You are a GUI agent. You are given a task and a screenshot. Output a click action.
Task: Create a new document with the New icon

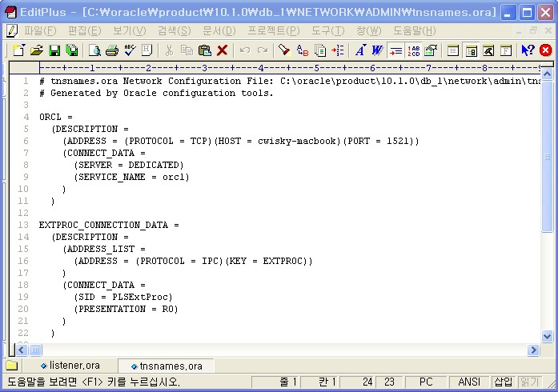[x=19, y=50]
